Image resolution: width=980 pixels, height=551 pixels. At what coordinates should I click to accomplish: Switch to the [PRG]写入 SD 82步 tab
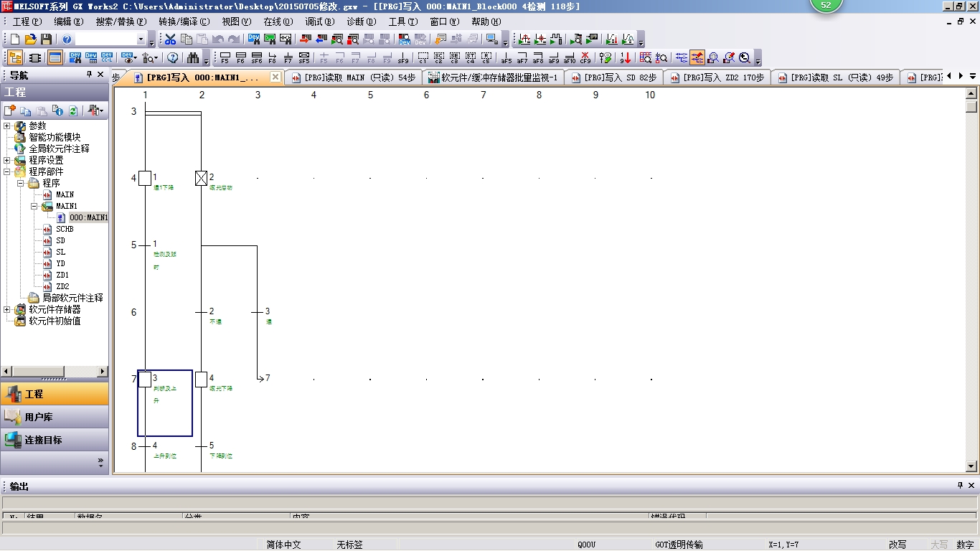click(613, 77)
